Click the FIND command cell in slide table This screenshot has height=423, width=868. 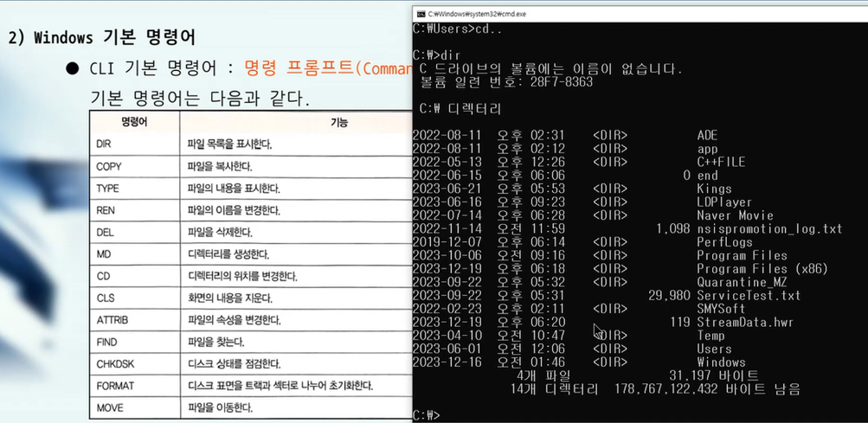pyautogui.click(x=134, y=342)
